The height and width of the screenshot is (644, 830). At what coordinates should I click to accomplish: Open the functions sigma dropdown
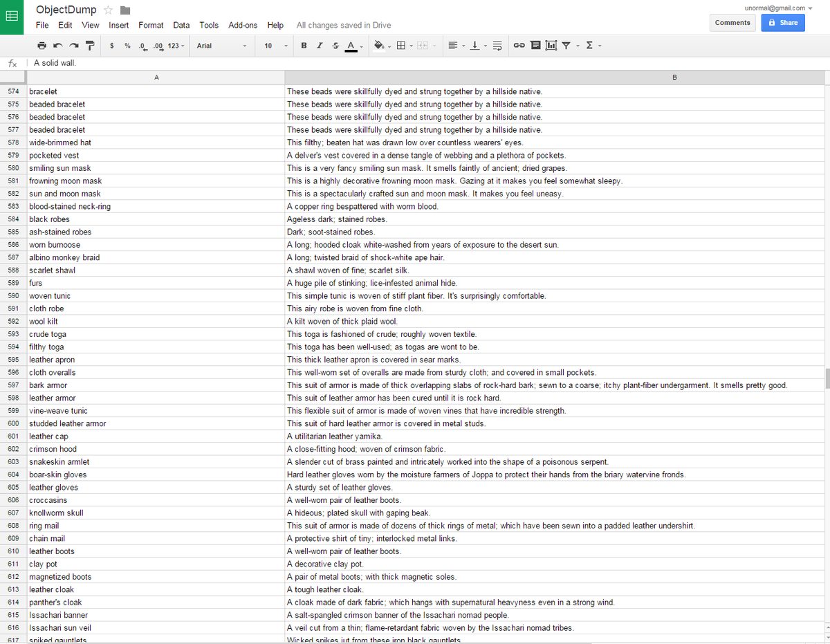coord(593,46)
